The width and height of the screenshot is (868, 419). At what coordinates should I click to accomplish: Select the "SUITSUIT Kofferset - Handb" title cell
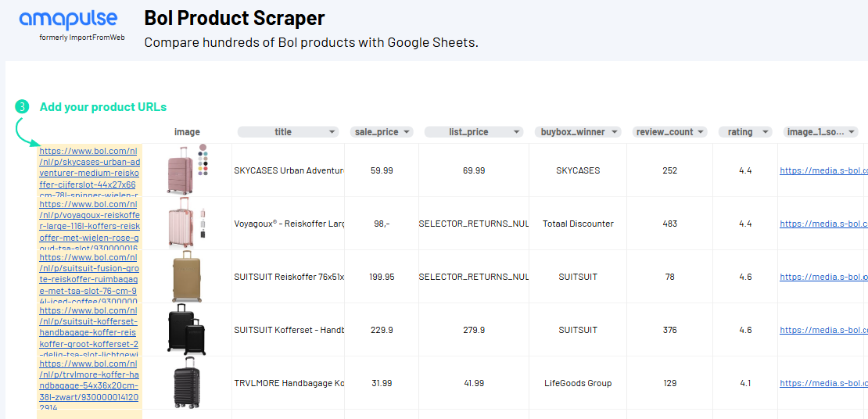pyautogui.click(x=288, y=330)
